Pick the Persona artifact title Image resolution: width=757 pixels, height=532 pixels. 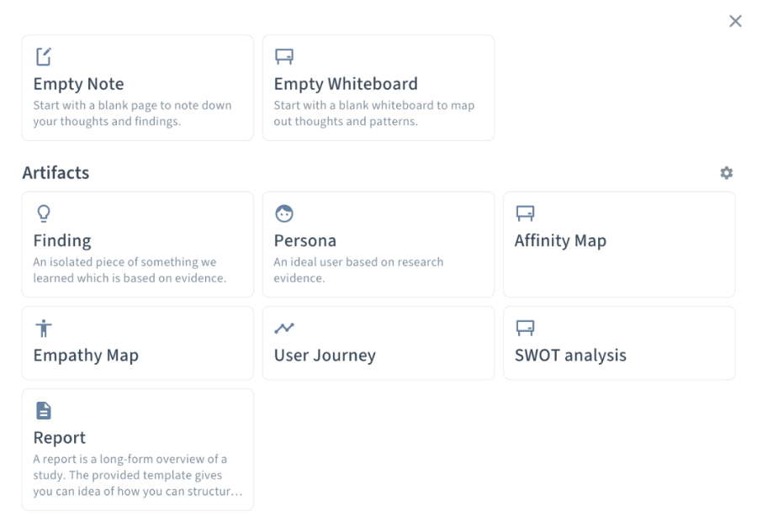pos(305,240)
